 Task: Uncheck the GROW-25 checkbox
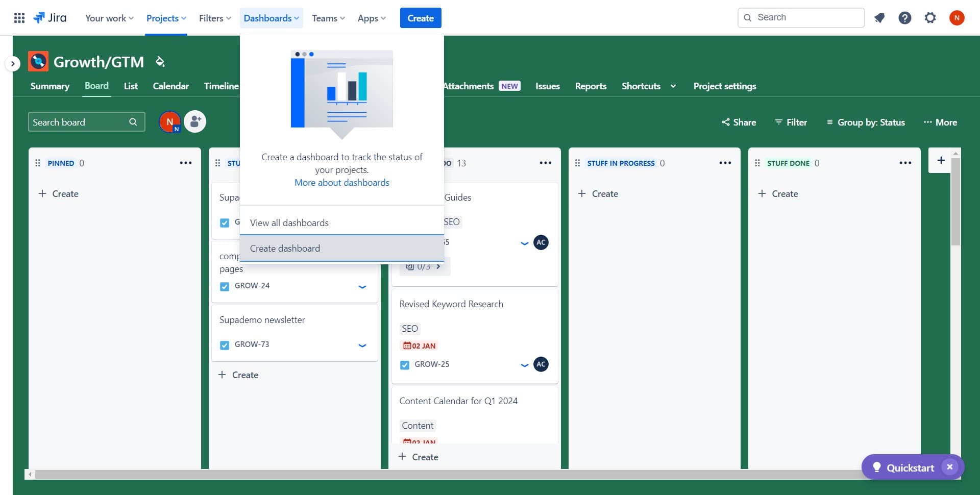405,365
